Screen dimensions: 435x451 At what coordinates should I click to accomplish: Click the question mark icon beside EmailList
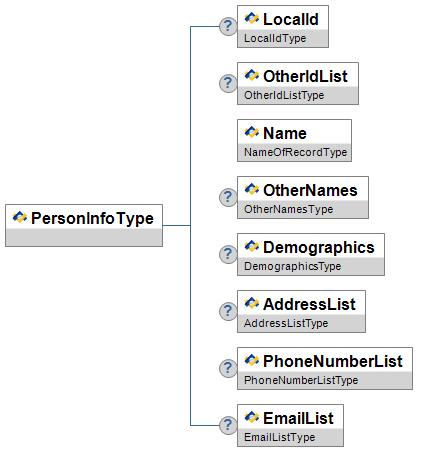point(228,425)
